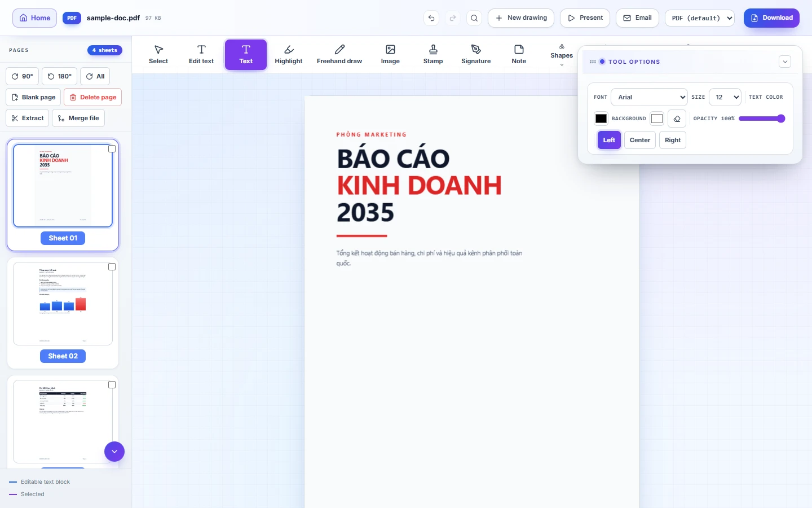Click the redo arrow icon
The image size is (812, 508).
coord(453,18)
